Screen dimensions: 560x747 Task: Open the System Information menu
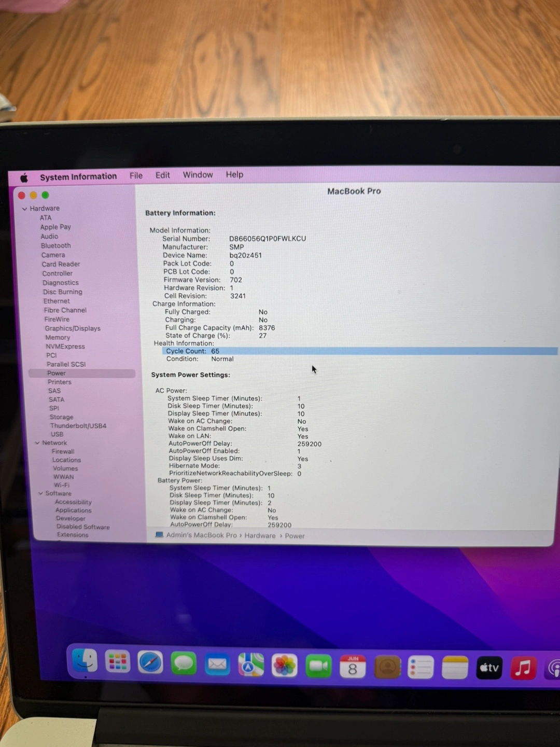point(78,176)
